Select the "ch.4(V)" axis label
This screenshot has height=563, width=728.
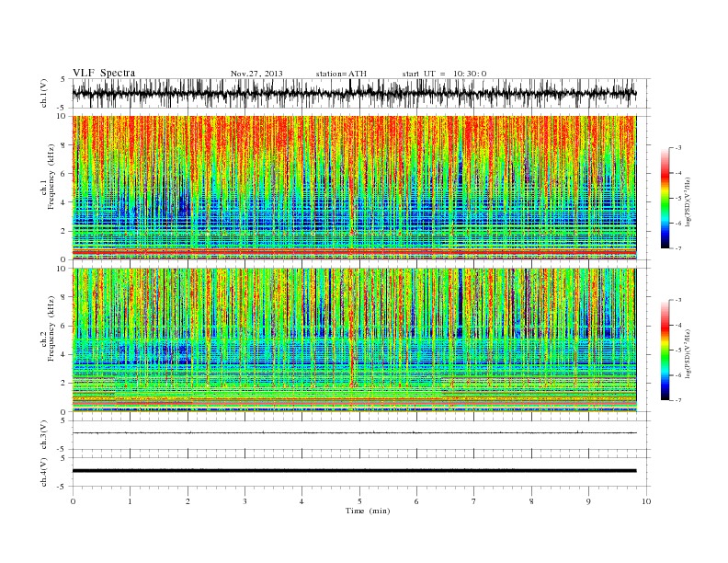pyautogui.click(x=44, y=472)
